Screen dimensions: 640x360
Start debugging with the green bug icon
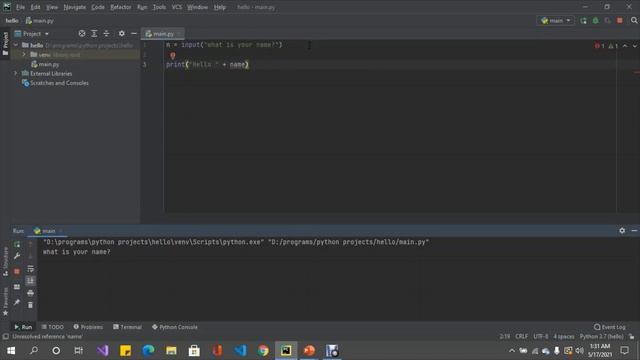click(x=596, y=20)
